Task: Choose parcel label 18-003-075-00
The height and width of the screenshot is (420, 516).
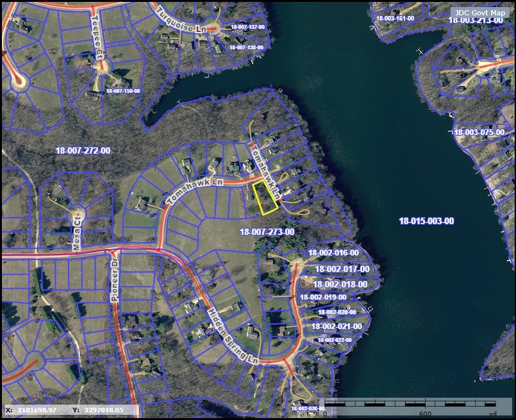Action: 479,133
